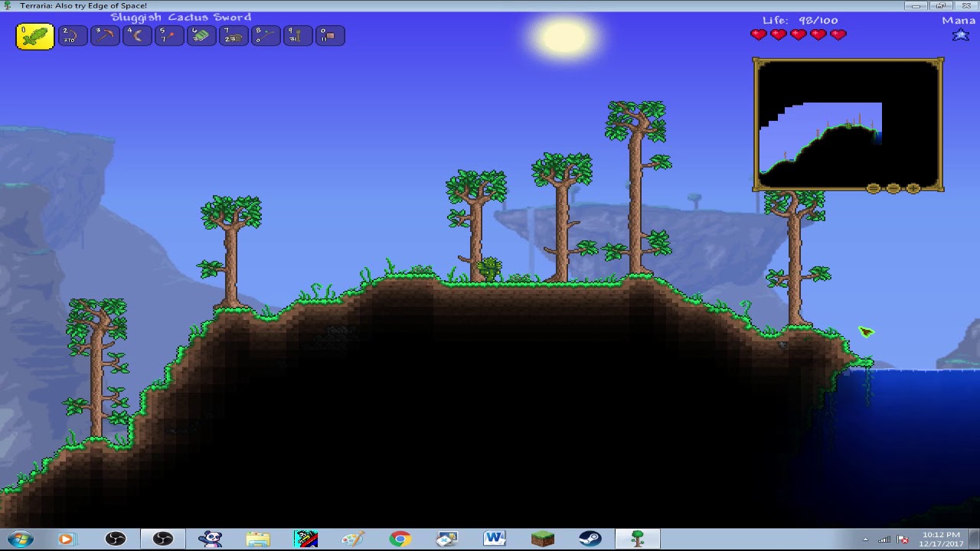
Task: Click the minimap view
Action: click(848, 124)
